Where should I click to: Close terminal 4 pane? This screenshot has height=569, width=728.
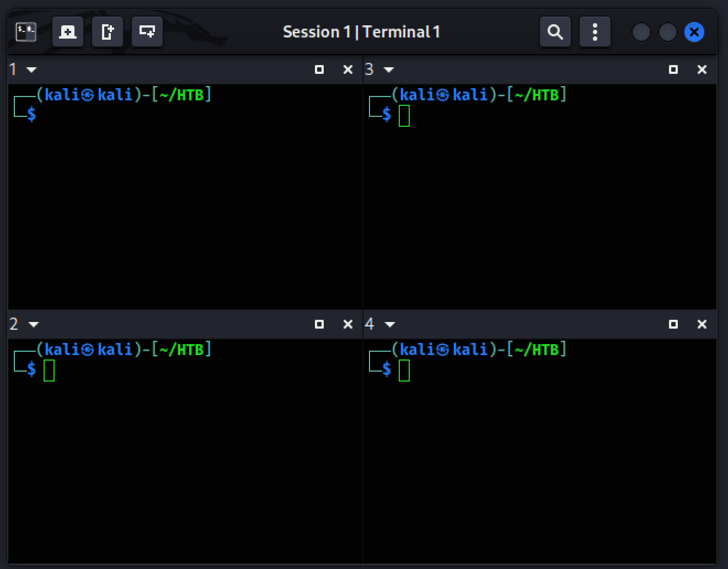point(702,324)
